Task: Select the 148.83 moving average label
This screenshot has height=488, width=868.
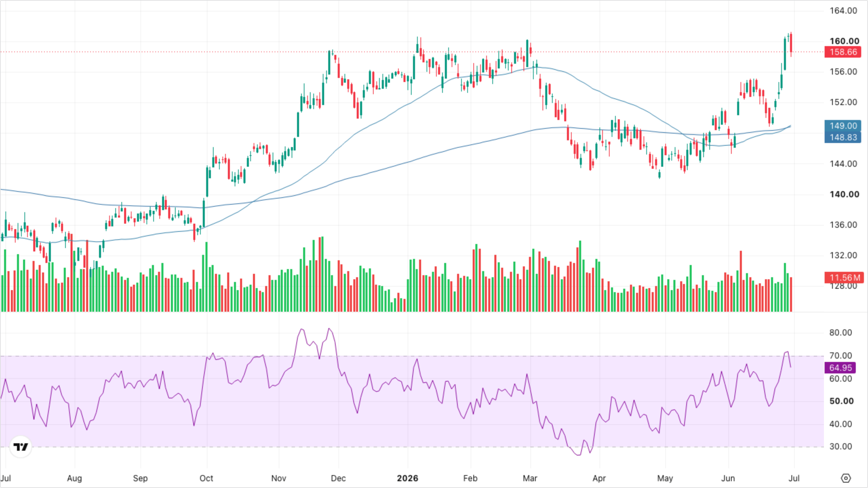Action: click(843, 137)
